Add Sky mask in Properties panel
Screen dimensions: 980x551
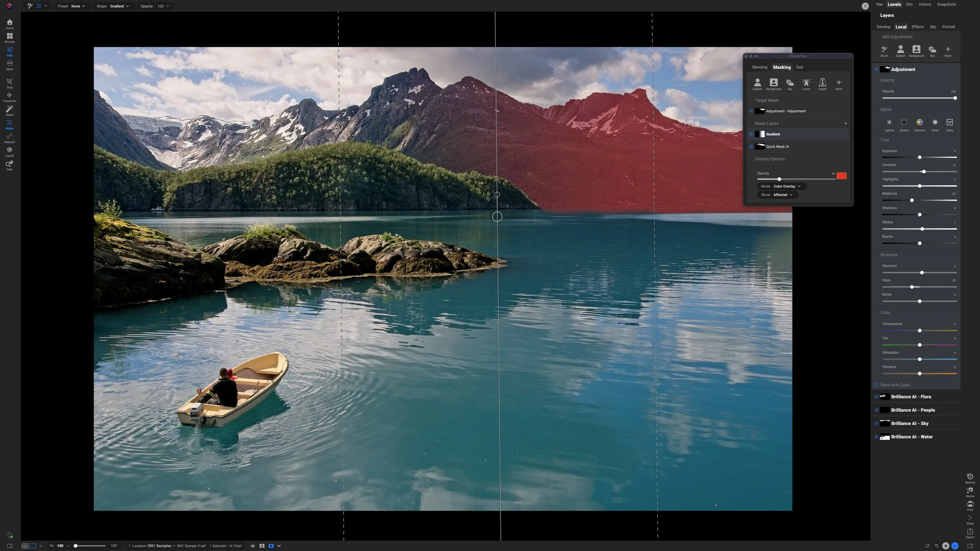[790, 84]
